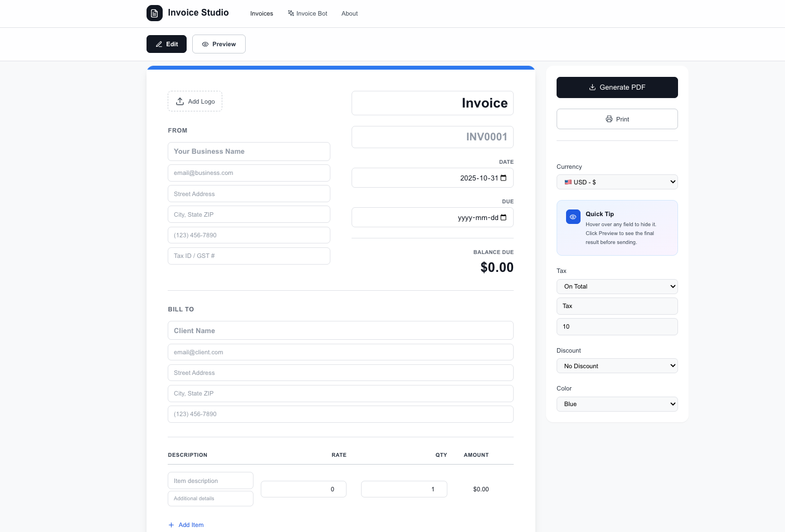Click the Generate PDF button
Viewport: 785px width, 532px height.
click(617, 87)
